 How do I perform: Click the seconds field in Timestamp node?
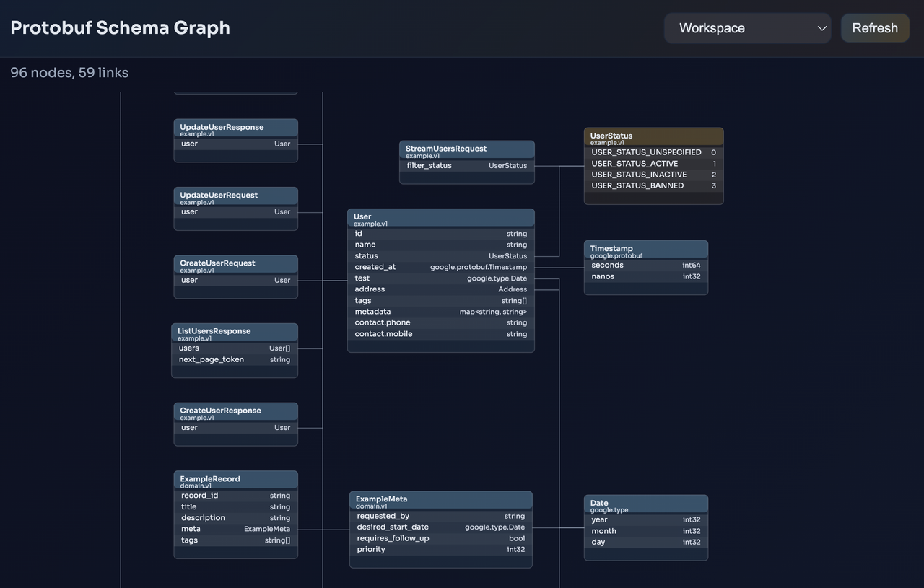(645, 265)
